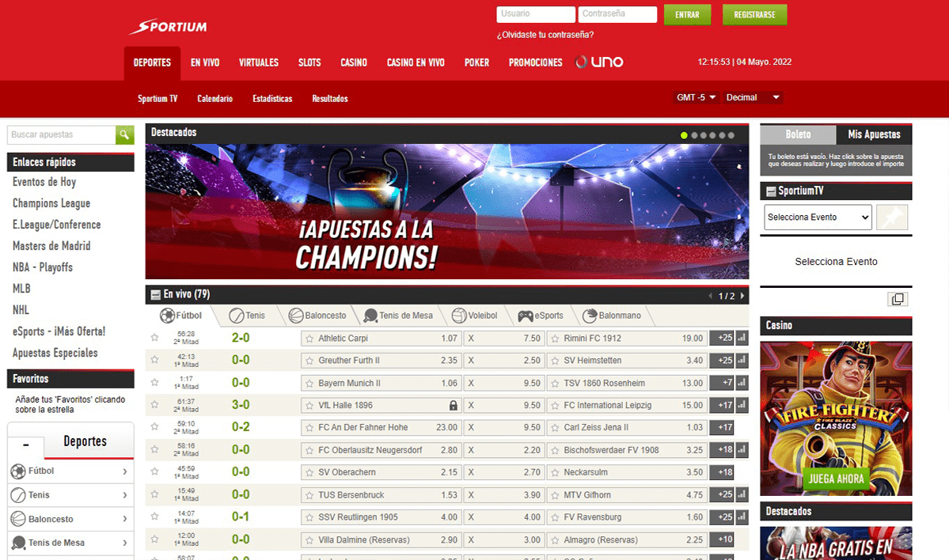
Task: Open the EN VIVO main menu item
Action: click(x=205, y=63)
